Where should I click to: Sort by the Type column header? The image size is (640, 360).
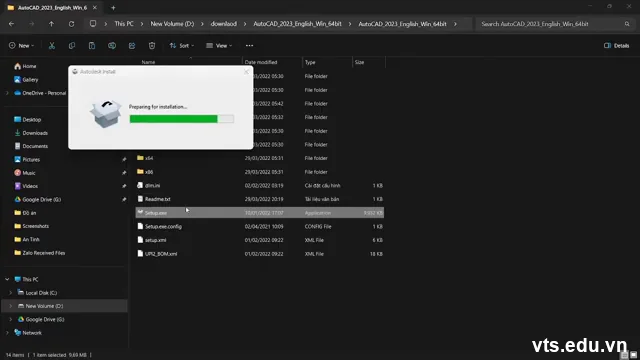(310, 62)
